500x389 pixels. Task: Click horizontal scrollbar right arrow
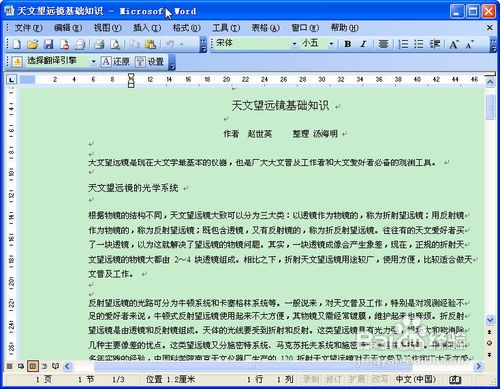(479, 366)
